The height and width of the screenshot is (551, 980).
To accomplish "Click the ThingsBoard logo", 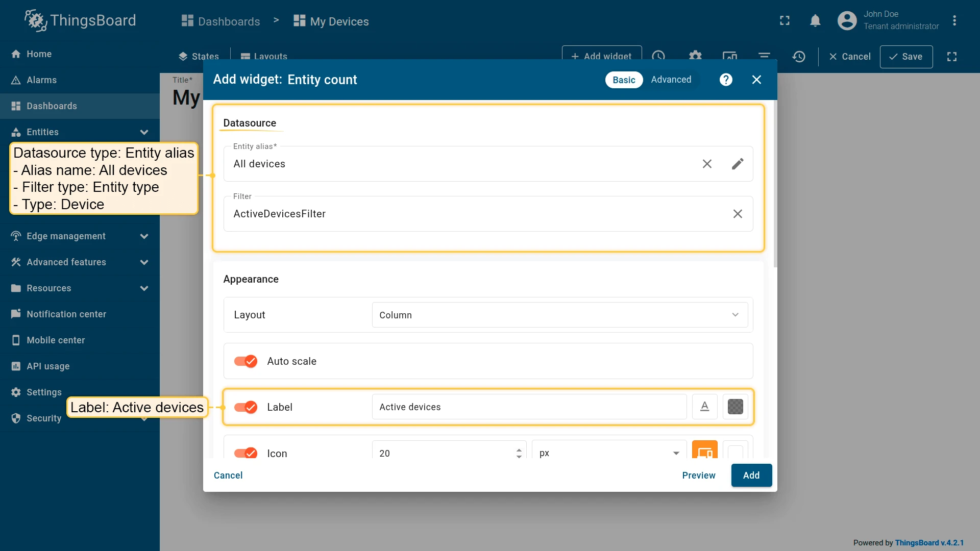I will [x=80, y=20].
